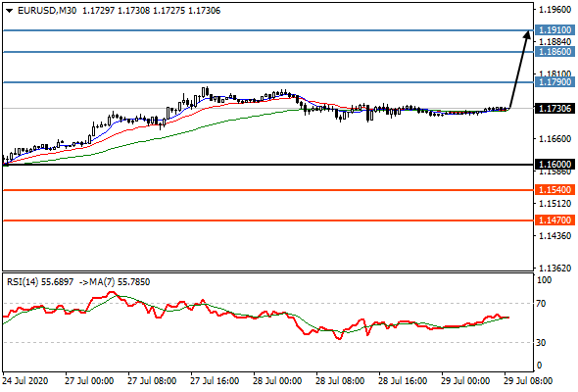Click the 27 Jul 16:00 time axis label
578x392 pixels.
point(215,381)
